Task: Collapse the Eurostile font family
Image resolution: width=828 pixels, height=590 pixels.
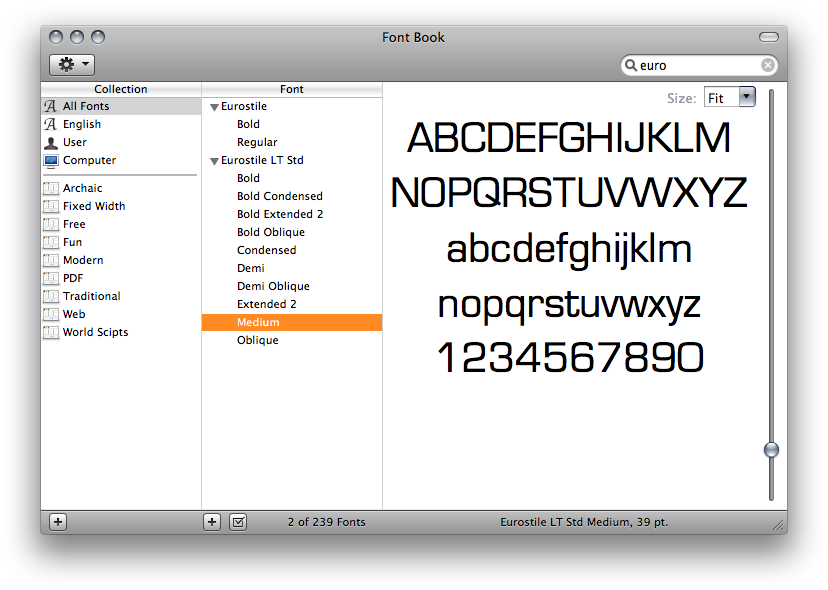Action: (x=214, y=107)
